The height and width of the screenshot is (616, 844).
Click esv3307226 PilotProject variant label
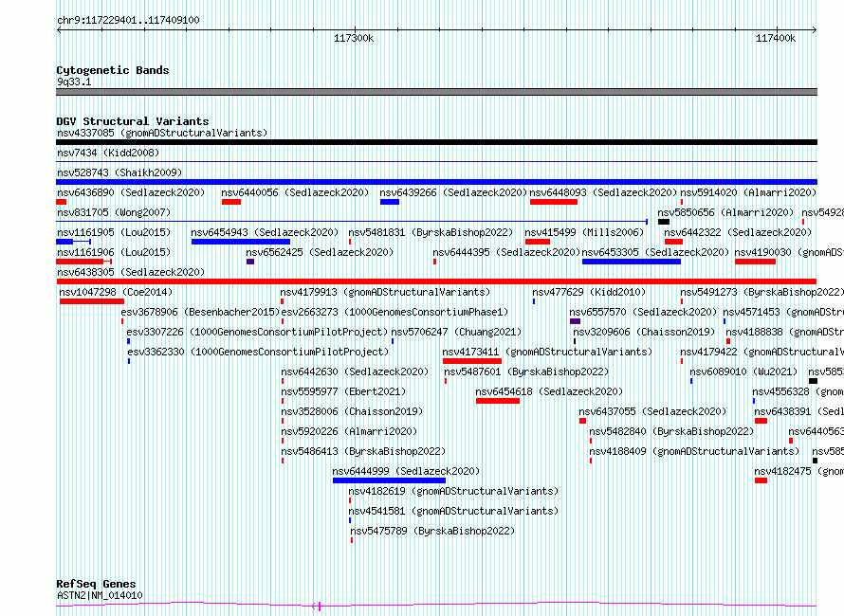pos(257,332)
